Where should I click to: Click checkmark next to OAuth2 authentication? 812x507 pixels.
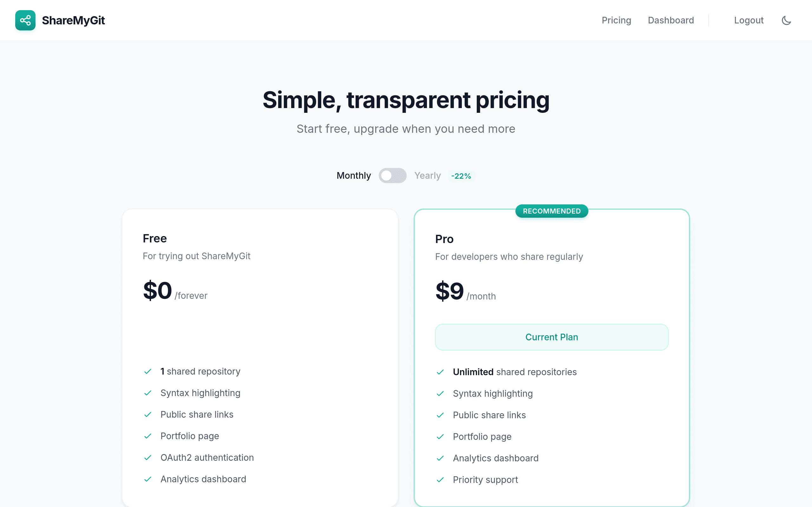coord(147,458)
